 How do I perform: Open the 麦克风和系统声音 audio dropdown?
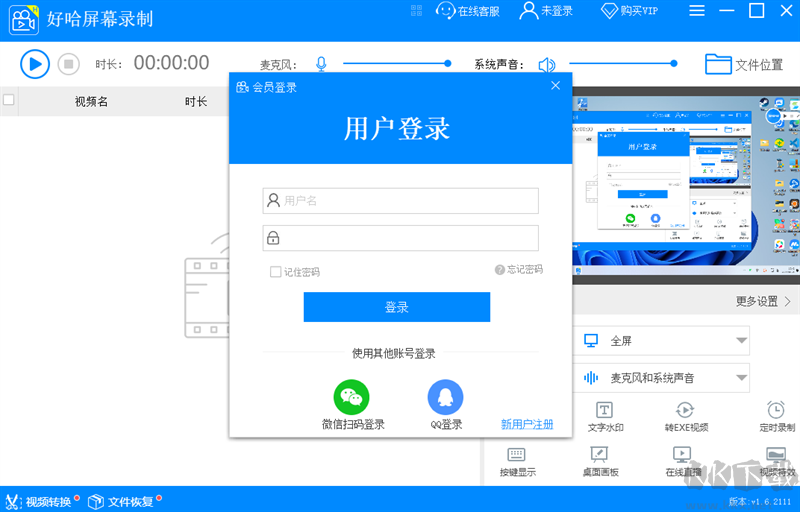point(661,378)
